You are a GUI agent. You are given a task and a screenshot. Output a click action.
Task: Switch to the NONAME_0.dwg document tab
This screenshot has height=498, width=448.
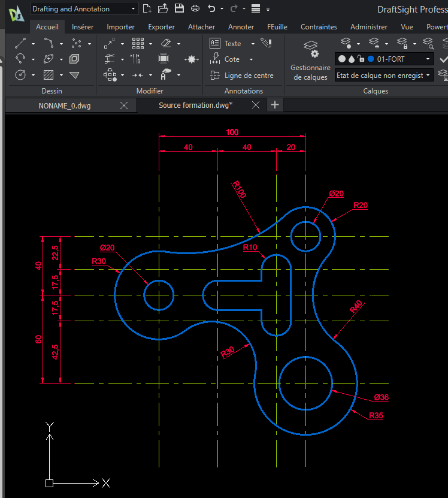tap(65, 105)
